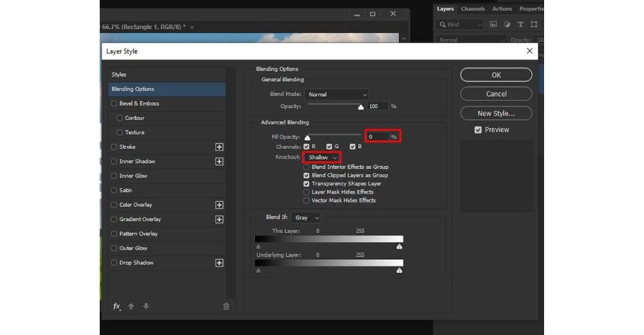Add another Color Overlay with plus icon
644x335 pixels.
click(x=219, y=205)
